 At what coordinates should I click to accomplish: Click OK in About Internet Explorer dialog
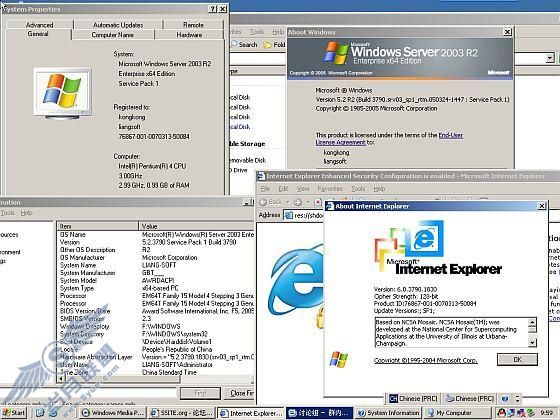517,359
